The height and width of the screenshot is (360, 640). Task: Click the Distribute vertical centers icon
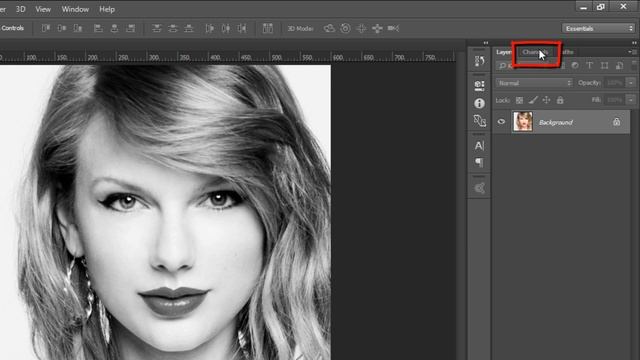point(173,28)
